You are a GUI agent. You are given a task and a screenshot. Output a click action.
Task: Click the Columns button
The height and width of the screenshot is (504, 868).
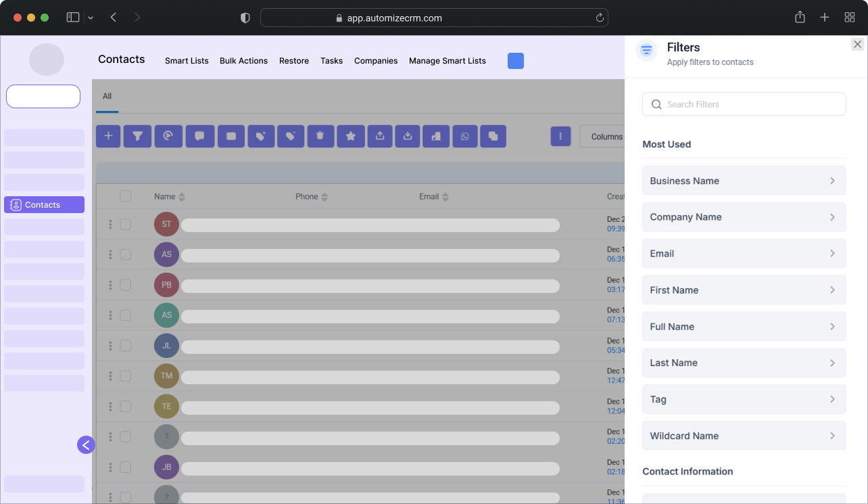[x=605, y=137]
